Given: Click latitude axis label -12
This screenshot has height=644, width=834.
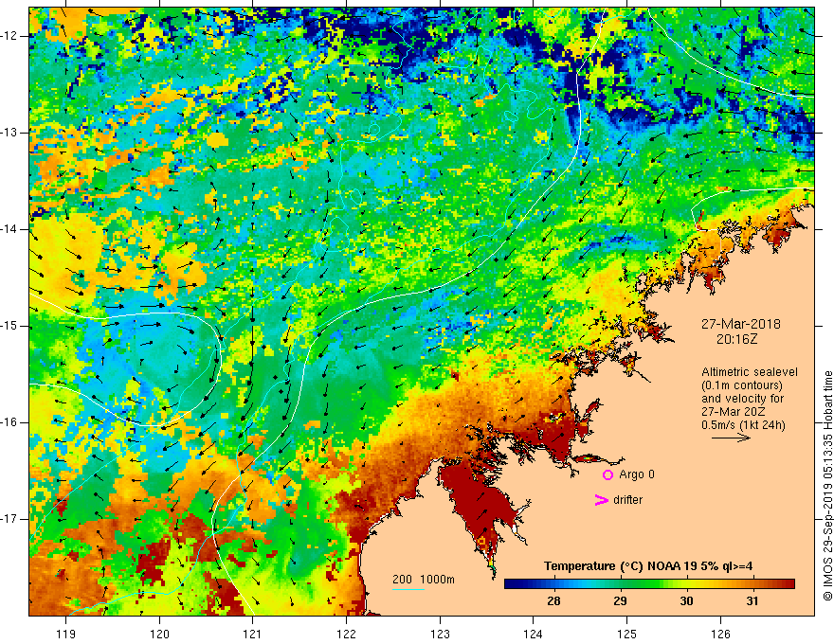Looking at the screenshot, I should (x=9, y=36).
